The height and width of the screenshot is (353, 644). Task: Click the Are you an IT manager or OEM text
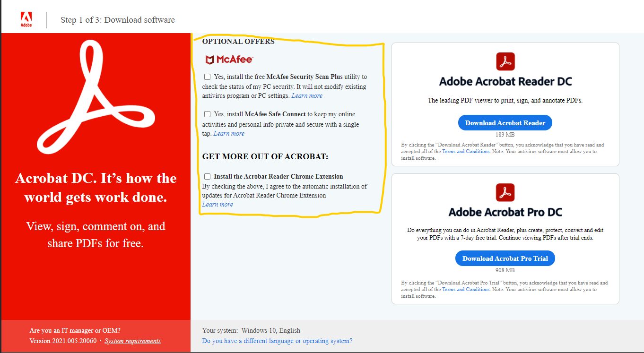click(75, 330)
